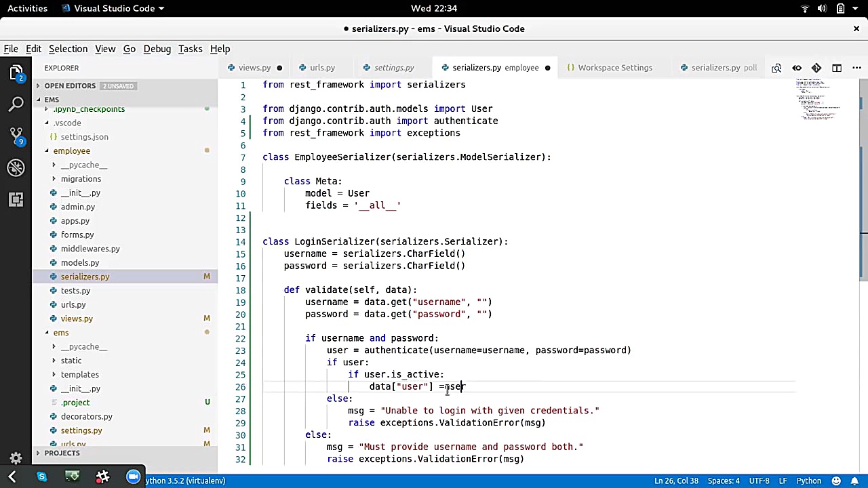Split the editor using the toolbar icon
This screenshot has height=488, width=868.
coord(836,68)
